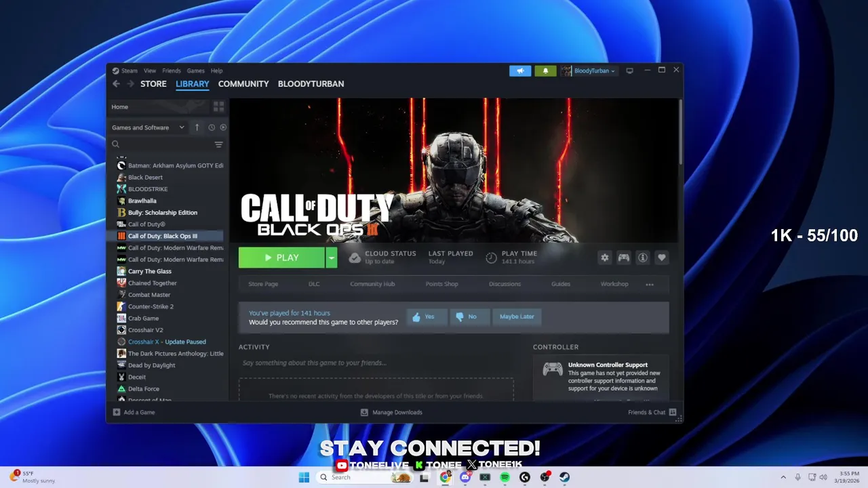Open Windows Start button
The width and height of the screenshot is (868, 488).
(x=304, y=477)
